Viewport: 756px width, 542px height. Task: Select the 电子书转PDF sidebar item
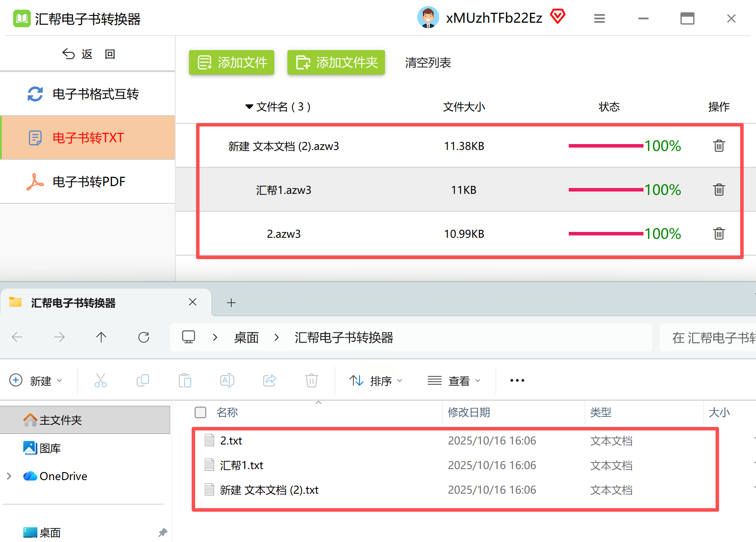(88, 182)
